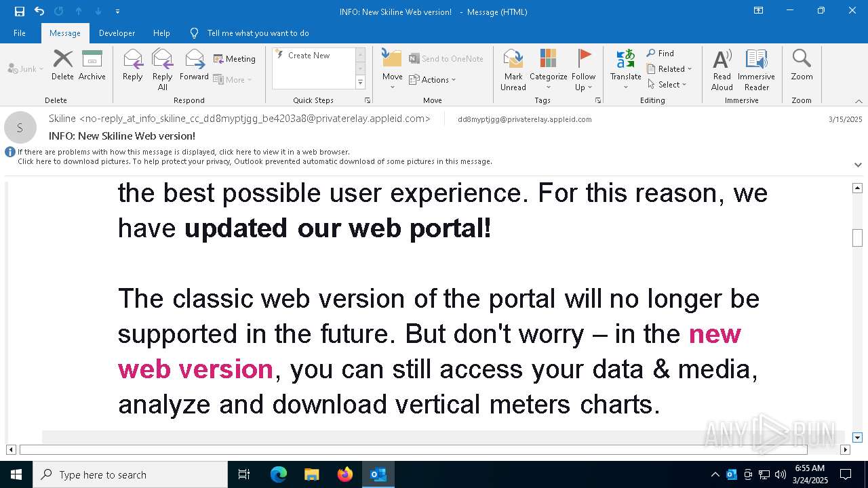Click the vertical scrollbar up arrow
The image size is (868, 488).
click(857, 188)
